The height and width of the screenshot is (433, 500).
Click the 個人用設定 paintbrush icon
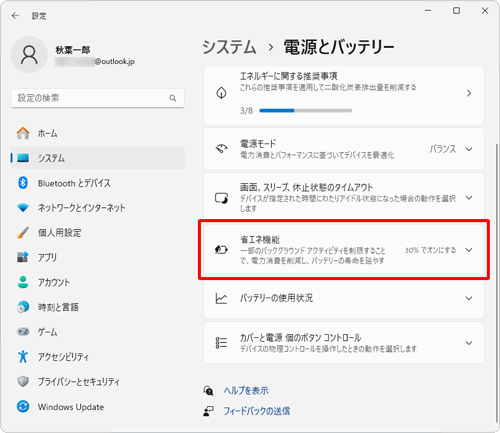pyautogui.click(x=23, y=232)
